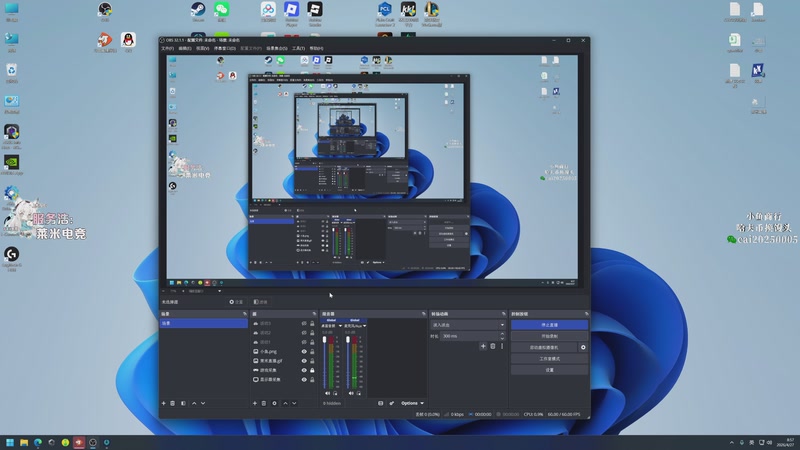Click the add scene plus icon
This screenshot has width=800, height=450.
coord(164,403)
